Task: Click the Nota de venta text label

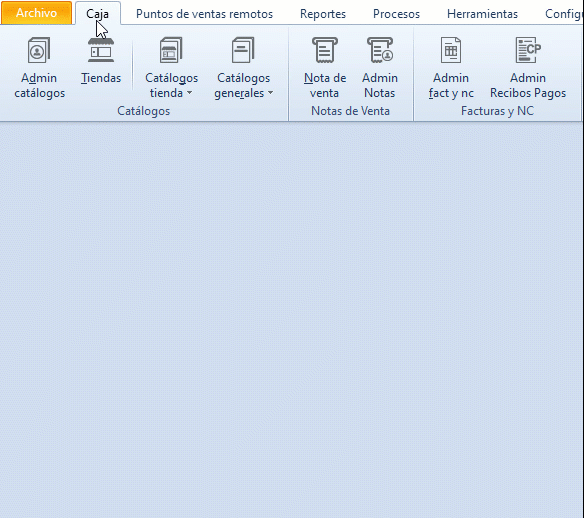Action: tap(325, 86)
